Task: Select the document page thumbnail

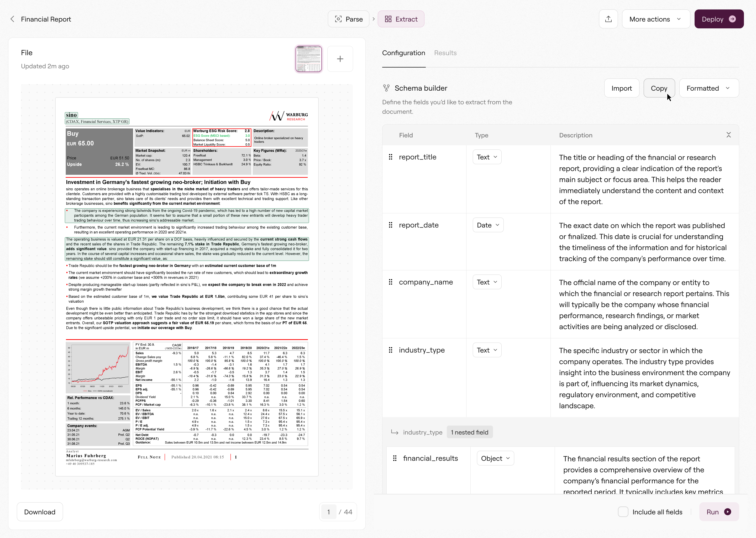Action: coord(308,59)
